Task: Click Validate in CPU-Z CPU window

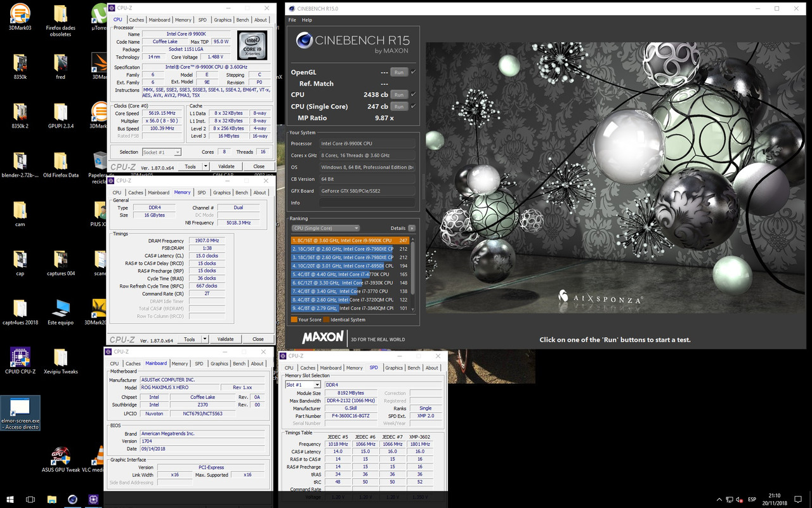Action: tap(226, 166)
